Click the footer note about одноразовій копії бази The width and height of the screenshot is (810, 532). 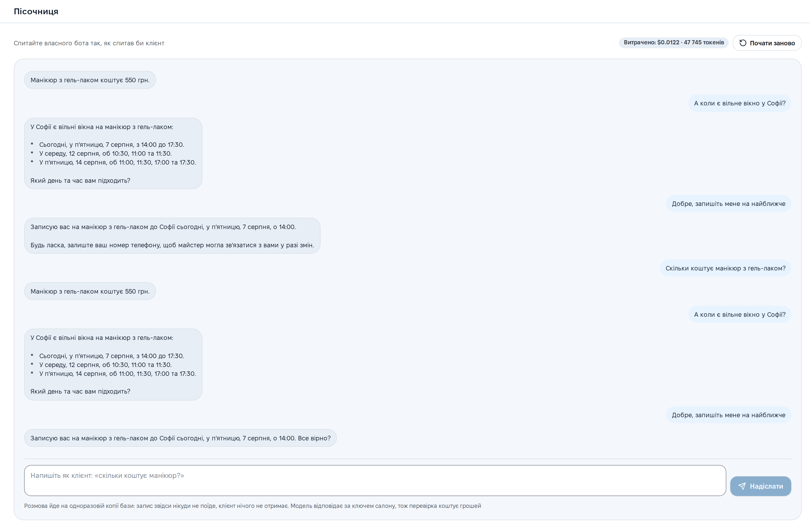(x=253, y=506)
